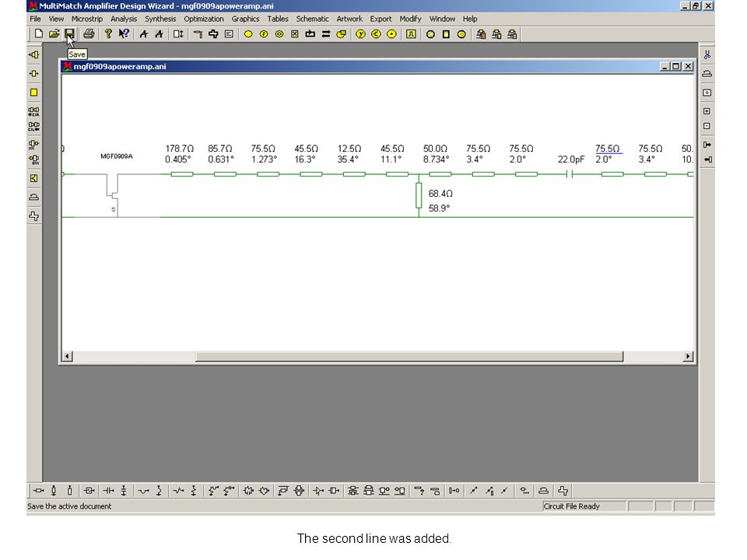
Task: Open the File menu
Action: tap(35, 19)
